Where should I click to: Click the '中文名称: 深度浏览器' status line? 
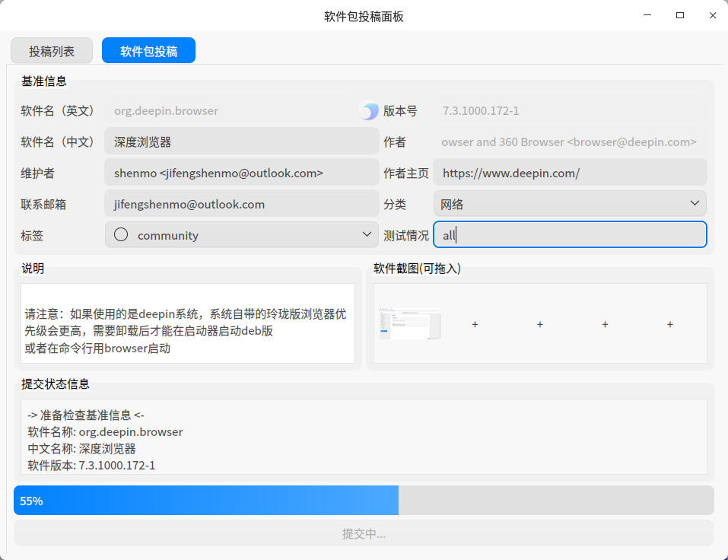click(x=81, y=449)
